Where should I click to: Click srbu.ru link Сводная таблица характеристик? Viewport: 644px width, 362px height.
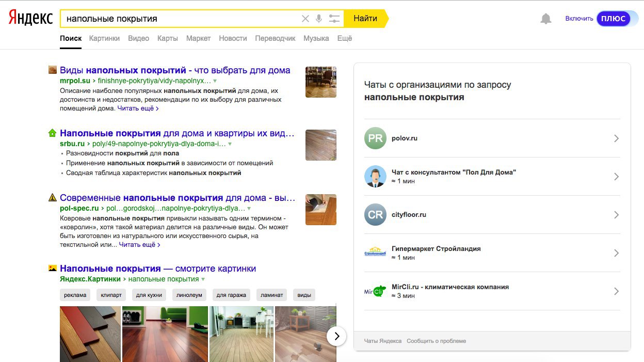154,173
